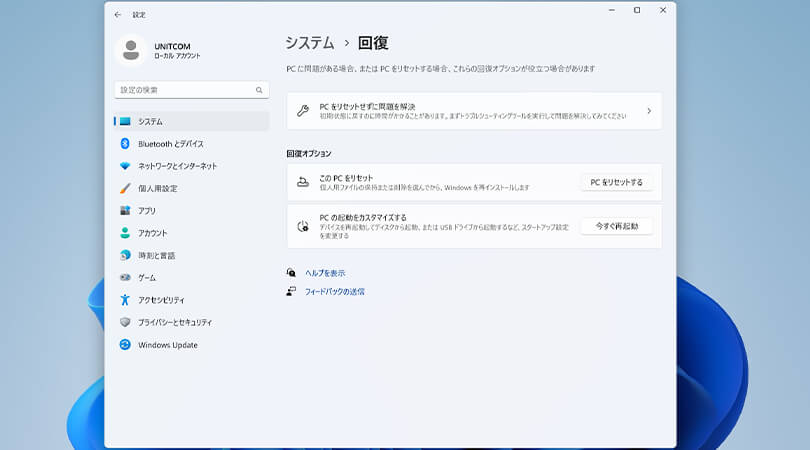Click the privacy shield icon

click(x=125, y=322)
